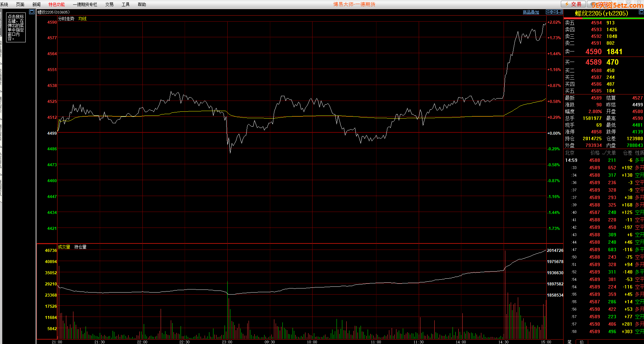Click the split panel layout icon
This screenshot has height=344, width=644.
(560, 12)
